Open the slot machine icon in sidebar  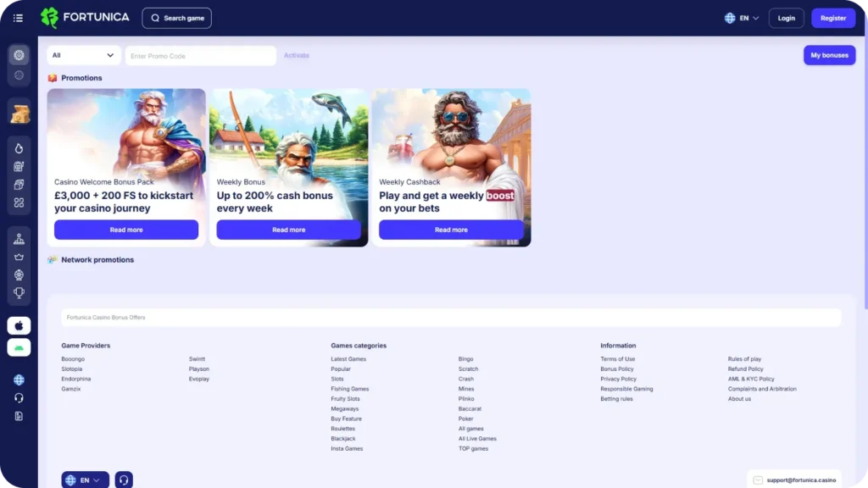tap(19, 167)
